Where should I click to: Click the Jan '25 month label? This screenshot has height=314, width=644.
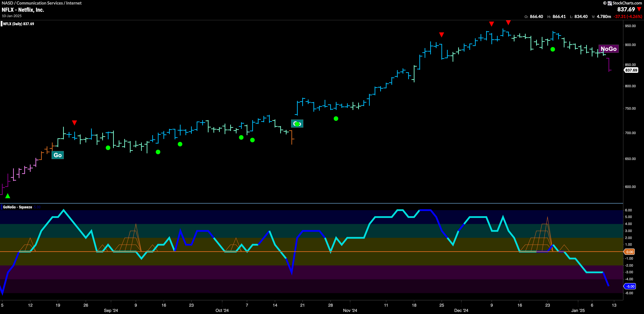[x=578, y=310]
